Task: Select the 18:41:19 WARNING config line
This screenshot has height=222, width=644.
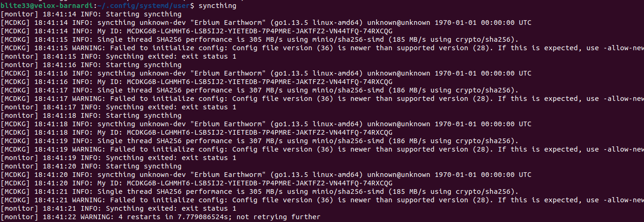Action: pos(322,149)
